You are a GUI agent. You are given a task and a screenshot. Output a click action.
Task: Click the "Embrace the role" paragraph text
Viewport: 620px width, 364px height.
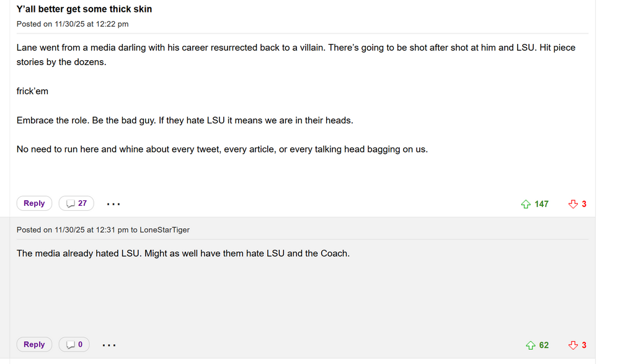click(x=185, y=120)
